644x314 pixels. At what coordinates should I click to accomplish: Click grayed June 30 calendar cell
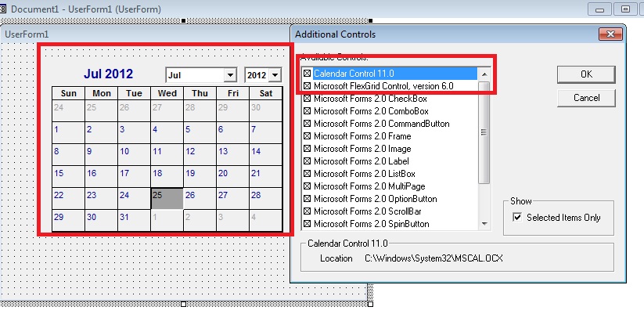(265, 111)
